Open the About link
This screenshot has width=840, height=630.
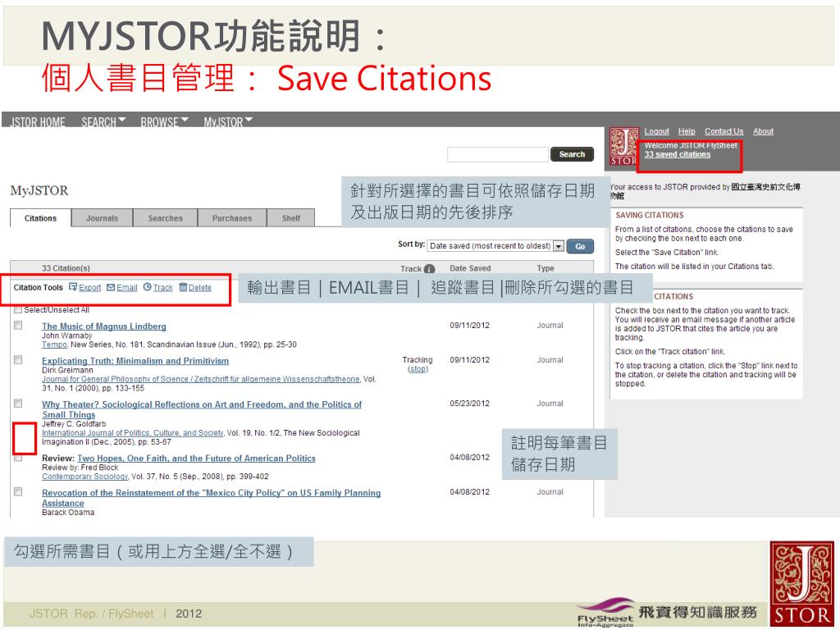764,131
